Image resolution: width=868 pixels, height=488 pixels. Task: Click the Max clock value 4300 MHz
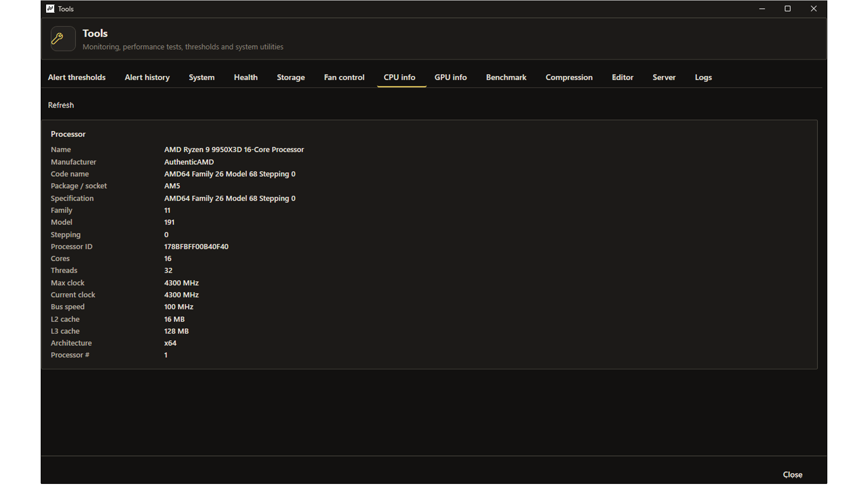click(x=181, y=283)
